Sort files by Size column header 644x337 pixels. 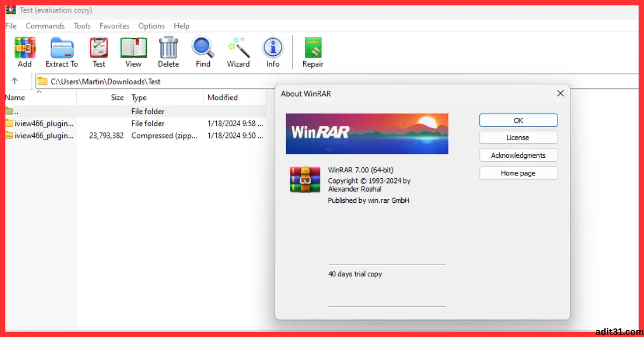pos(118,98)
